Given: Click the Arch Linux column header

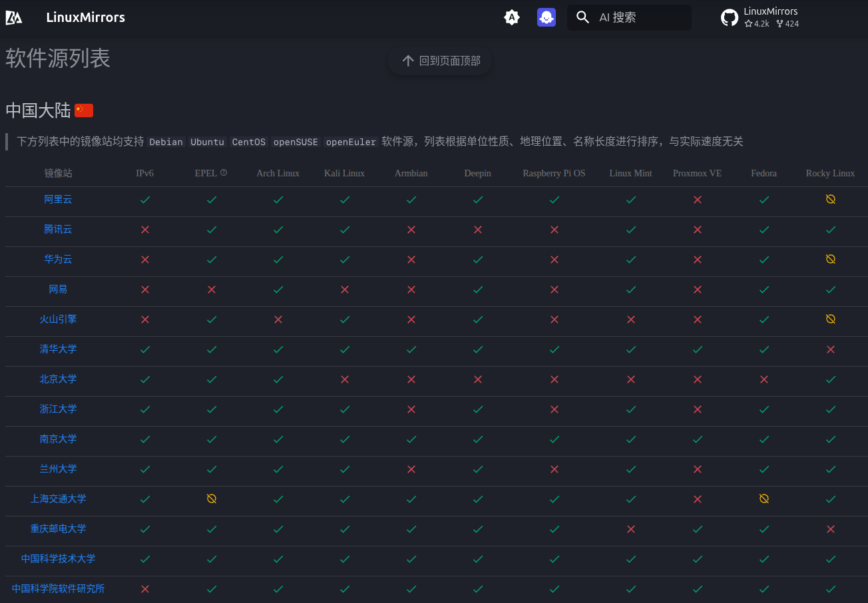Looking at the screenshot, I should point(278,173).
